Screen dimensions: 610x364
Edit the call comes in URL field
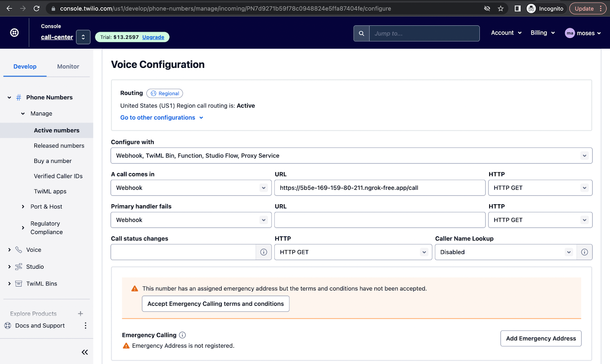pos(380,188)
